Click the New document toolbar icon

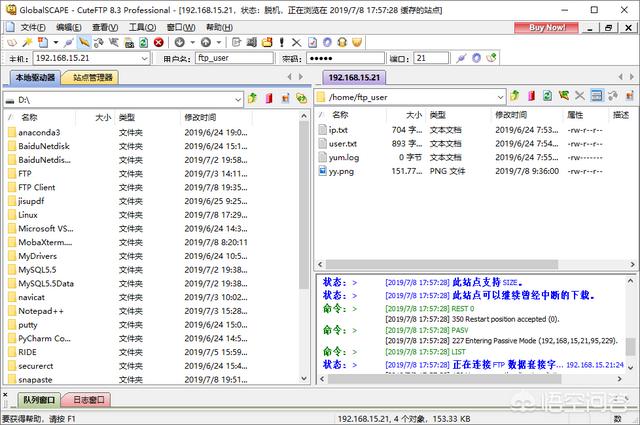coord(42,42)
